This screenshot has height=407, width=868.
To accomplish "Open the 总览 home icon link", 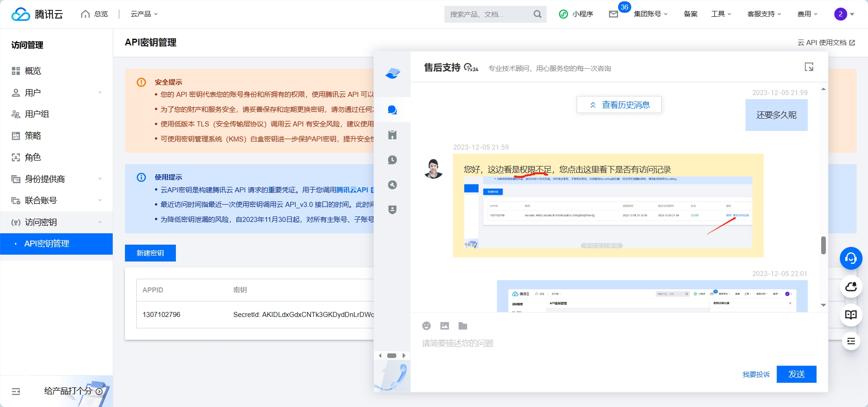I will pyautogui.click(x=94, y=14).
